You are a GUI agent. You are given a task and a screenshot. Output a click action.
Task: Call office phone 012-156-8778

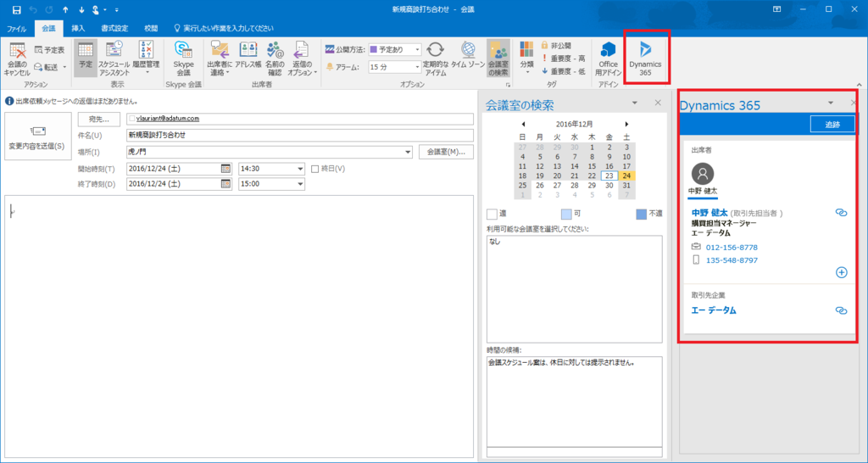click(732, 248)
